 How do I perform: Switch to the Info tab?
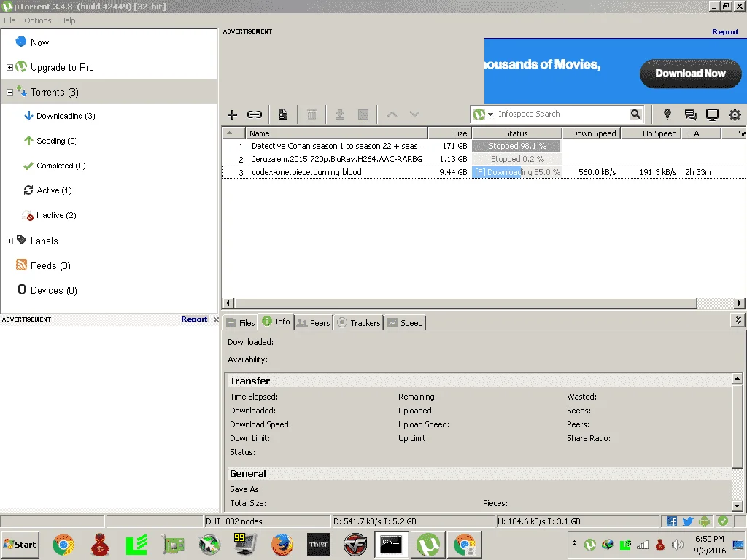[276, 322]
